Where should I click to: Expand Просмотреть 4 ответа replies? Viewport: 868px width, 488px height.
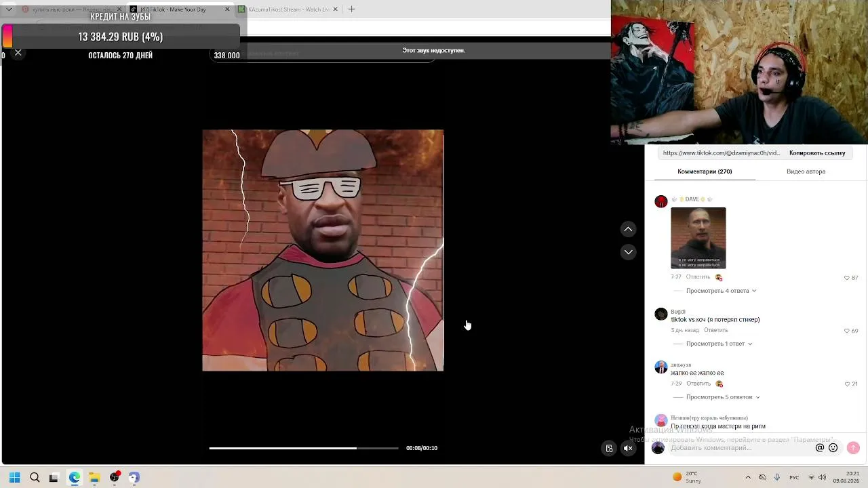coord(721,291)
